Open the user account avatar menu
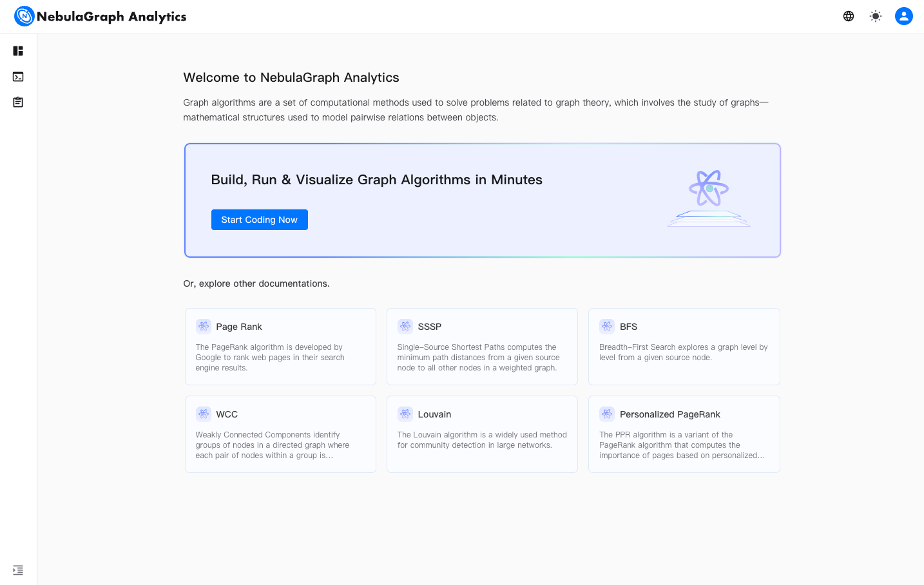The width and height of the screenshot is (924, 585). [x=903, y=16]
